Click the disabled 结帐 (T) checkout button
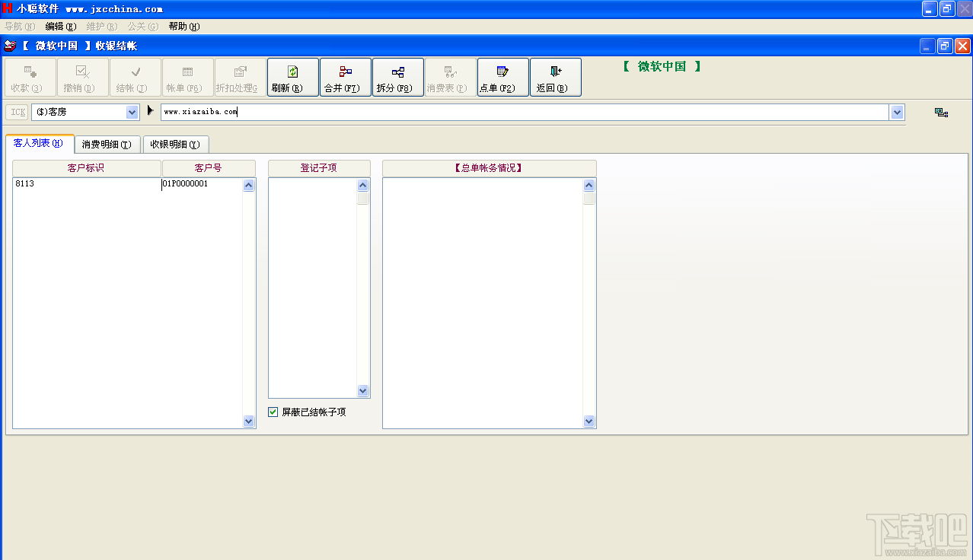 pyautogui.click(x=136, y=78)
